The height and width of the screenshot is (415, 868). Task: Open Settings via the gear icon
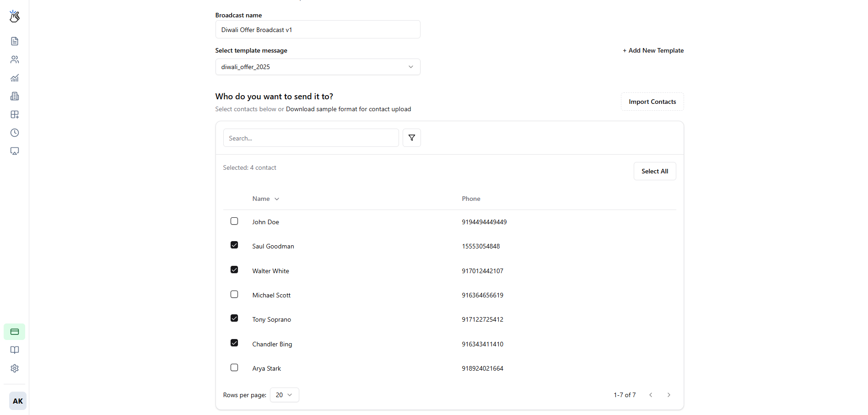[x=14, y=368]
